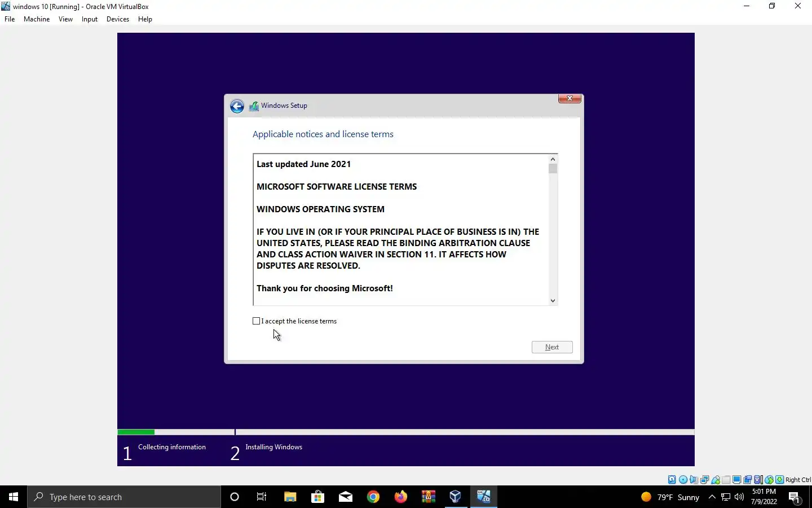
Task: Open Cortana from the taskbar
Action: pyautogui.click(x=235, y=497)
